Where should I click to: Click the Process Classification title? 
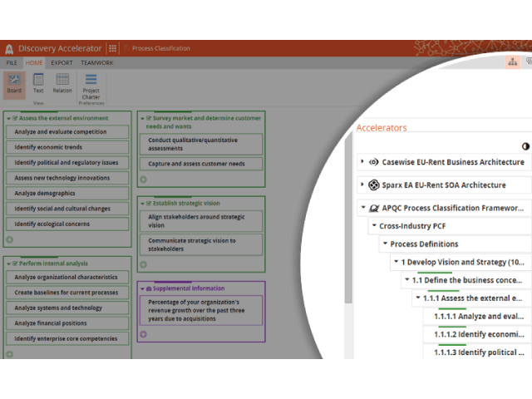[161, 48]
